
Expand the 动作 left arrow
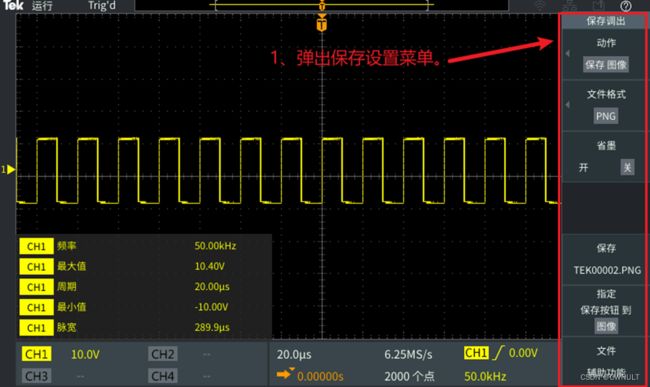(x=568, y=53)
